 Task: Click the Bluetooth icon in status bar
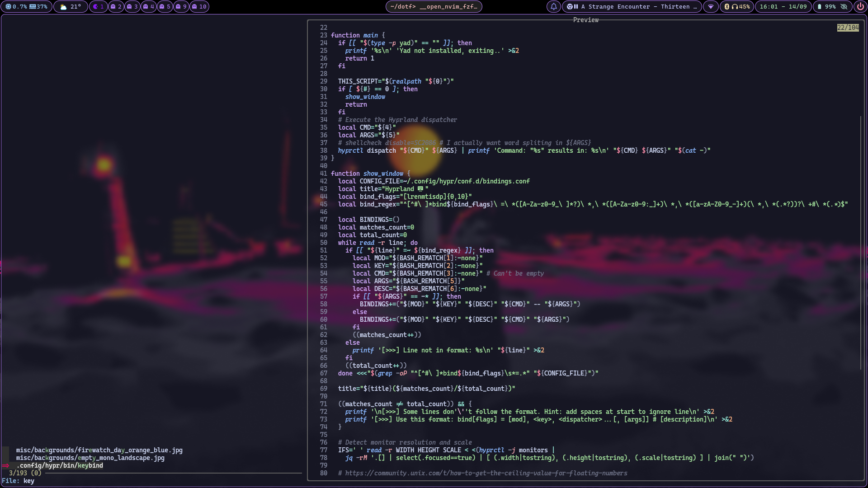pos(726,7)
